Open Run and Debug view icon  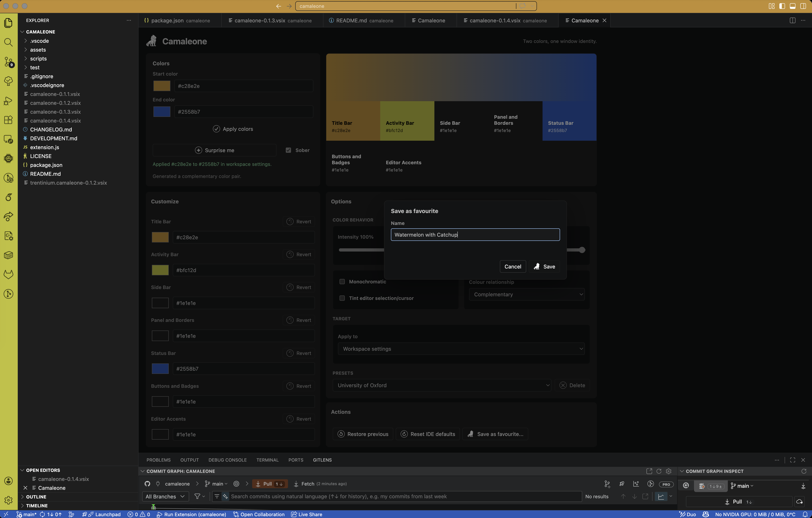pos(8,101)
